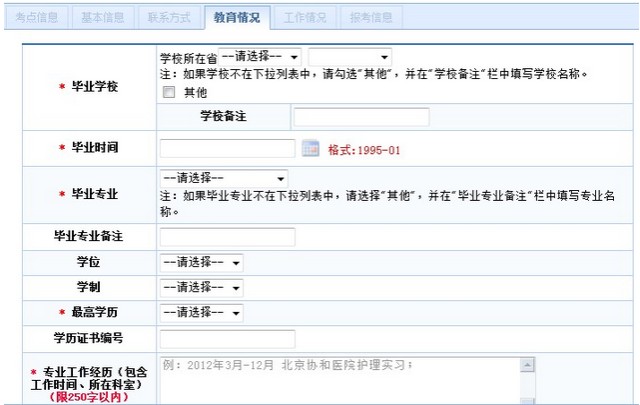Click inside the 专业工作经历 text area

pyautogui.click(x=338, y=382)
